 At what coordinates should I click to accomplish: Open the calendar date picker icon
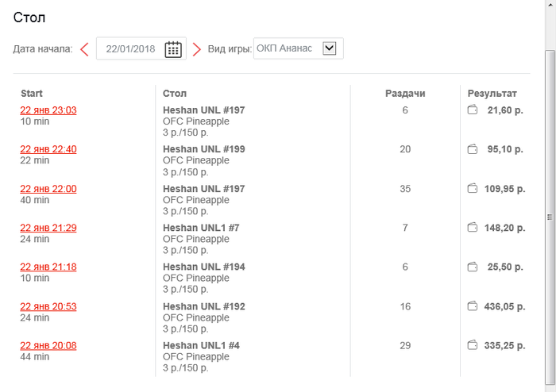pos(173,49)
